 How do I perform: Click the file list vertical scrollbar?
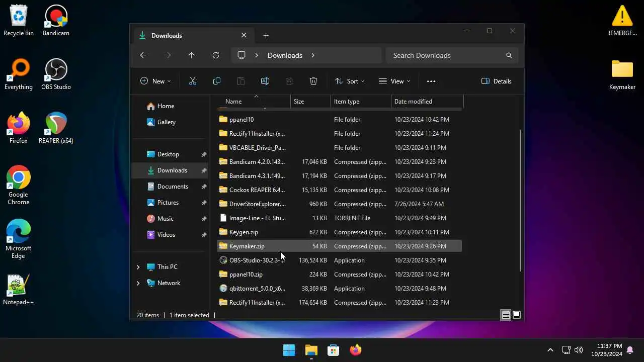click(x=520, y=201)
